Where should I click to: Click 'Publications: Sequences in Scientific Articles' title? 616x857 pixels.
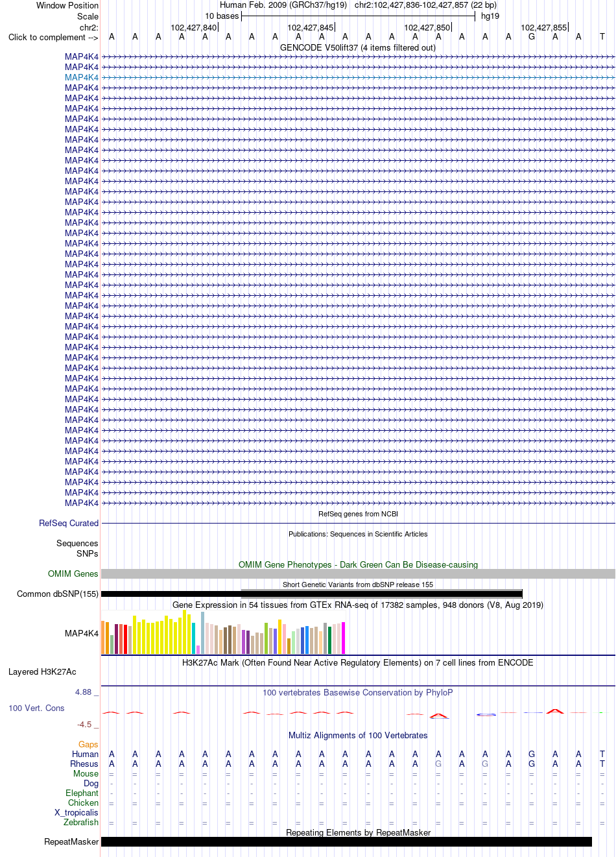[x=358, y=534]
